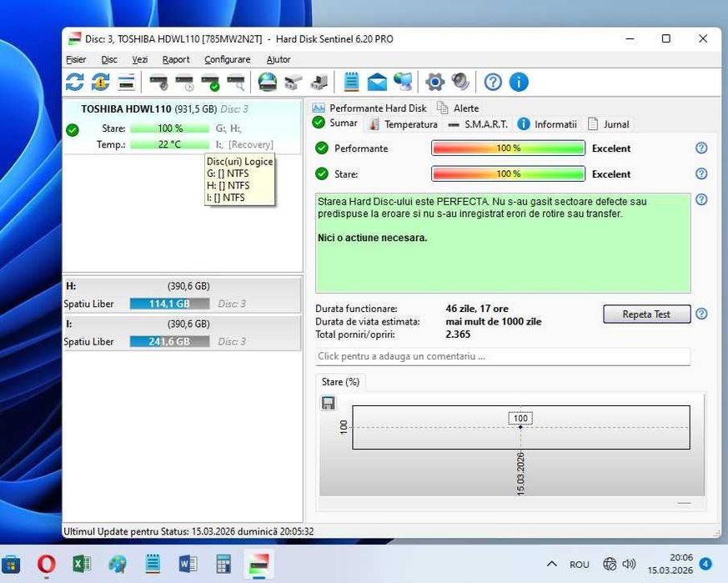This screenshot has height=583, width=728.
Task: Click the computer with disk toolbar icon
Action: (319, 83)
